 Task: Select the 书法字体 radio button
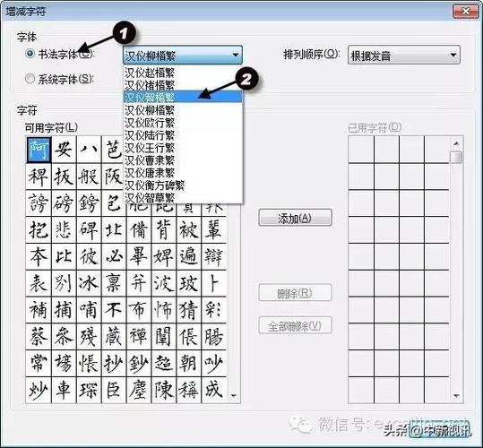(30, 54)
